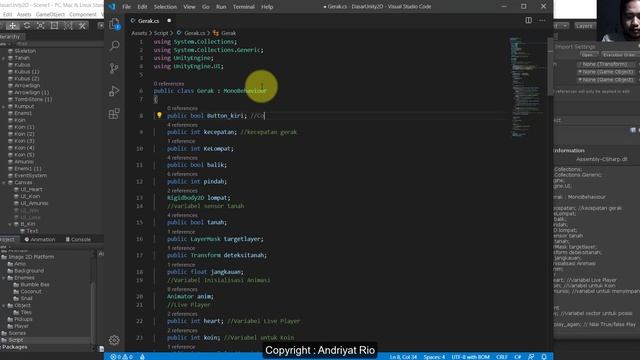Select Skeleton in Unity Hierarchy
640x360 pixels.
coord(25,51)
